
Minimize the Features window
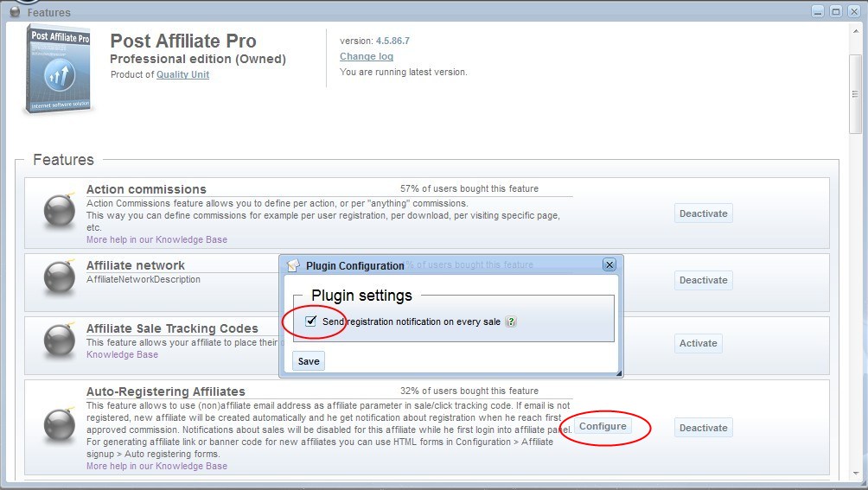click(818, 11)
